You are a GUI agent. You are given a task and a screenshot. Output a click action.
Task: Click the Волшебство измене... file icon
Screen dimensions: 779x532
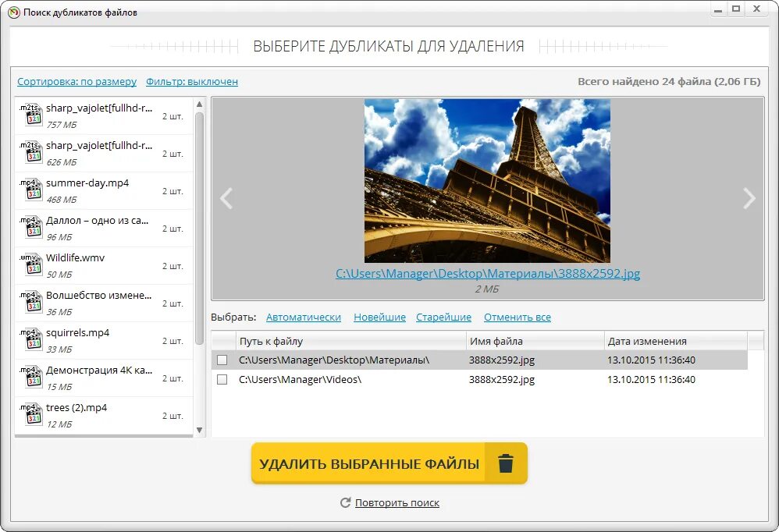click(31, 302)
